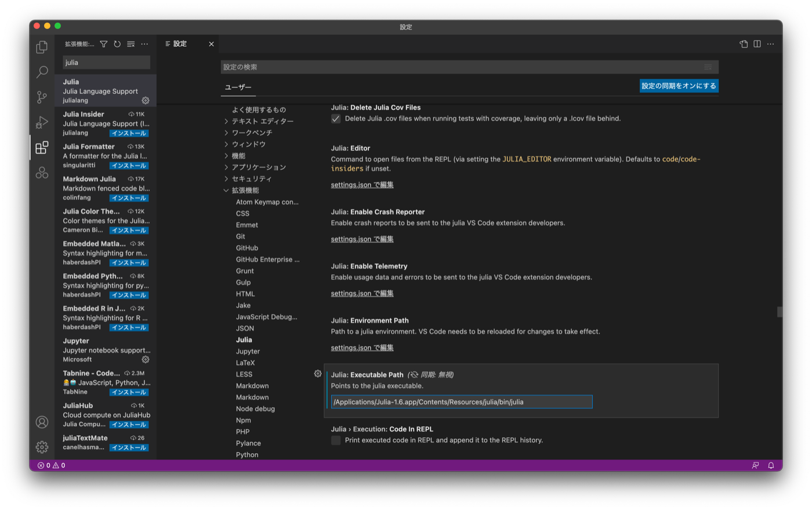The height and width of the screenshot is (510, 812).
Task: Install the Julia Insider extension
Action: click(x=129, y=133)
